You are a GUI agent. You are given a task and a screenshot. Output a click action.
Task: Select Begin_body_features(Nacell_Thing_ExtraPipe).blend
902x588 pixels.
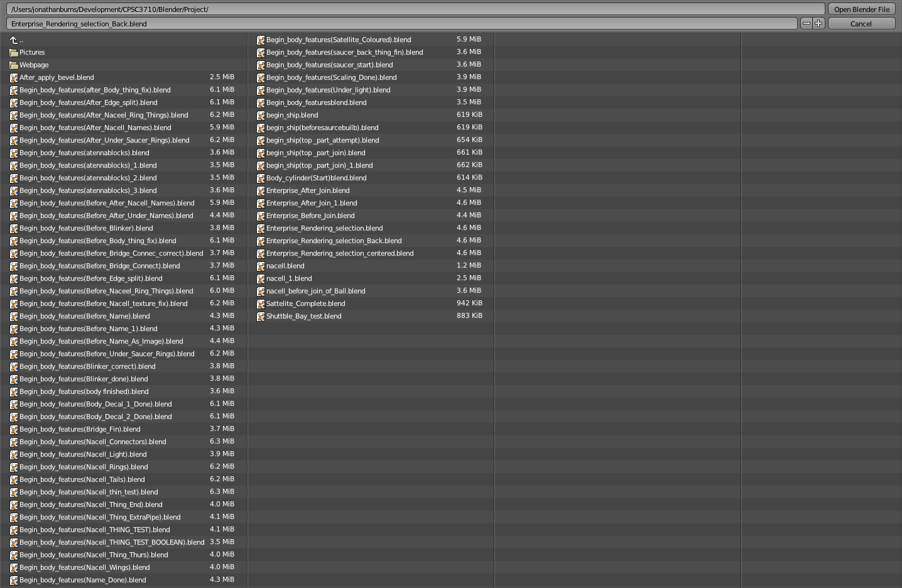pos(100,517)
